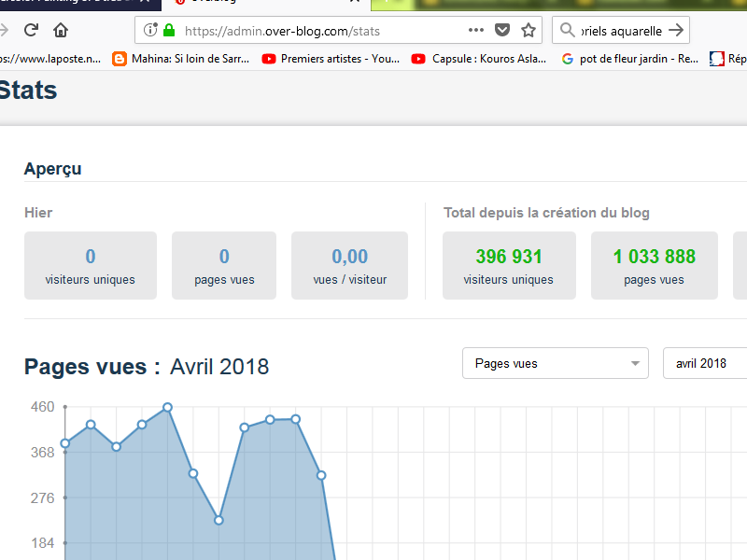Screen dimensions: 747x560
Task: Click the '460' y-axis label
Action: [x=42, y=407]
